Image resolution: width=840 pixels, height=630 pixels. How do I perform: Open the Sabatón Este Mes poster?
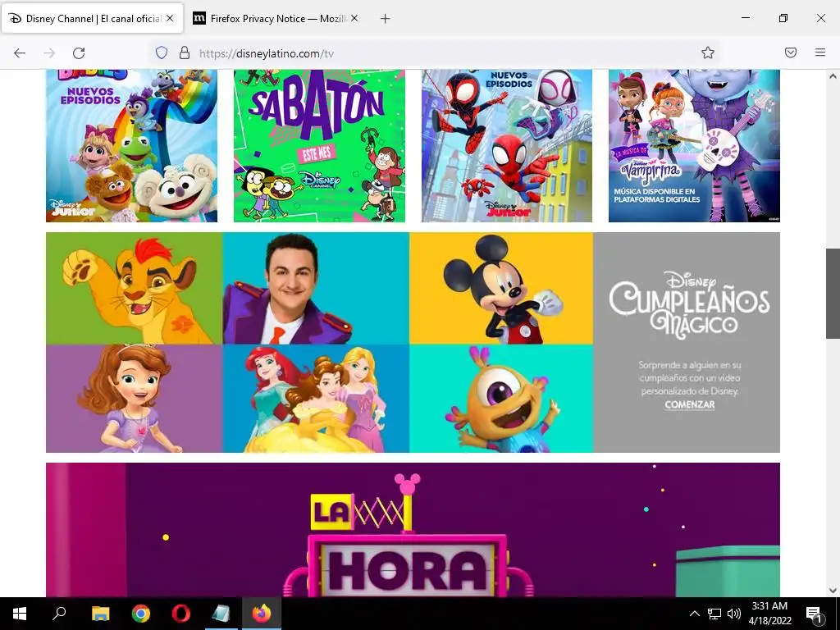coord(319,146)
